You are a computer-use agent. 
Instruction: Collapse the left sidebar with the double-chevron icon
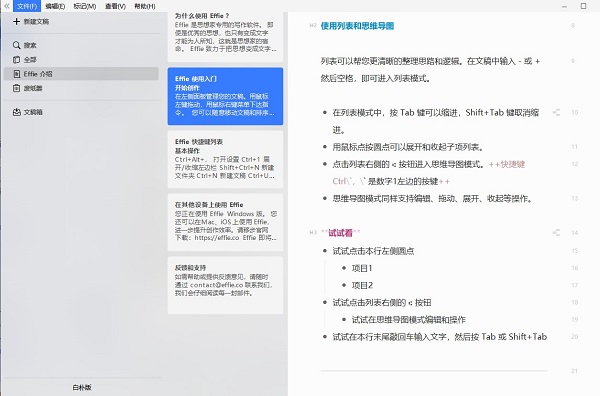7,6
